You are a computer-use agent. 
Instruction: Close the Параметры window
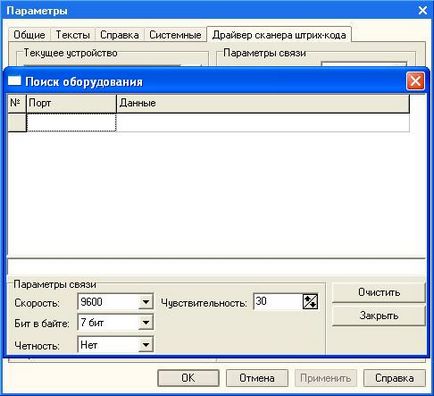click(x=423, y=11)
